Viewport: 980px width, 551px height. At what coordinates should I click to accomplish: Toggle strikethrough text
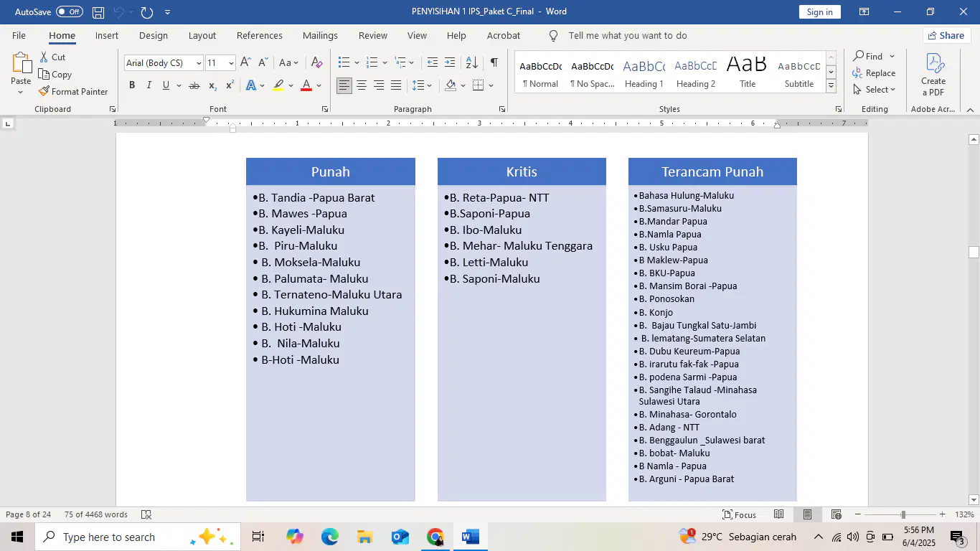click(x=194, y=85)
